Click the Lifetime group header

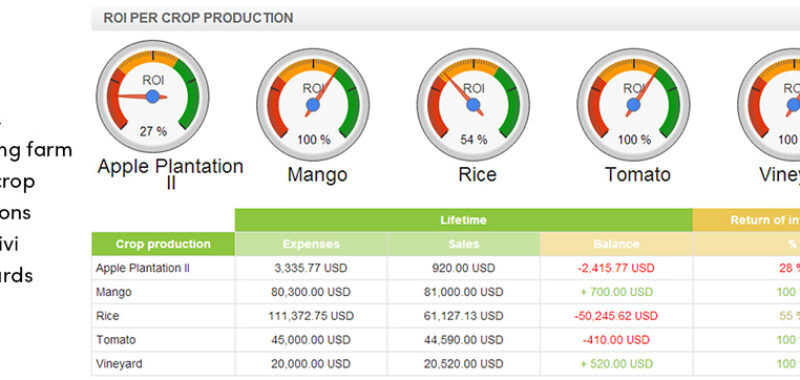[464, 220]
